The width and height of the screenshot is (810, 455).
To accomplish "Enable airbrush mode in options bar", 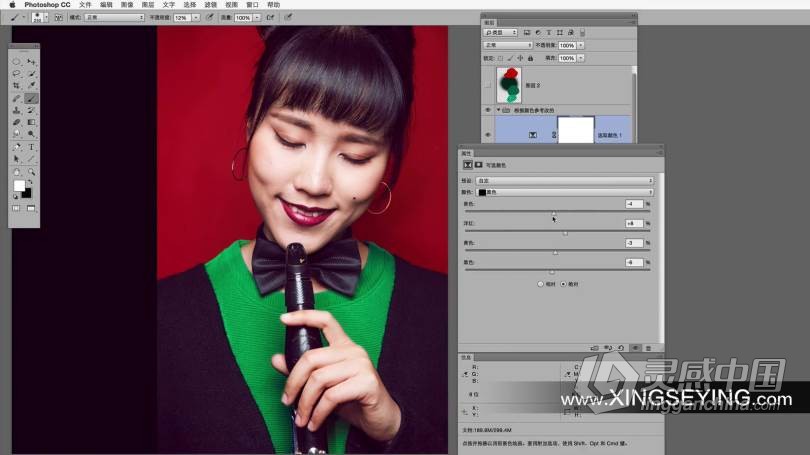I will pos(270,18).
